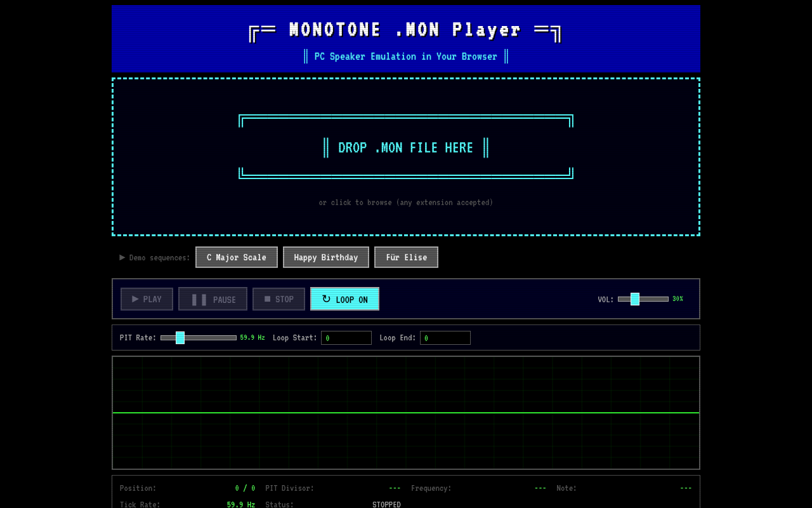Click the DROP .MON FILE HERE zone
The width and height of the screenshot is (812, 508).
click(x=406, y=147)
